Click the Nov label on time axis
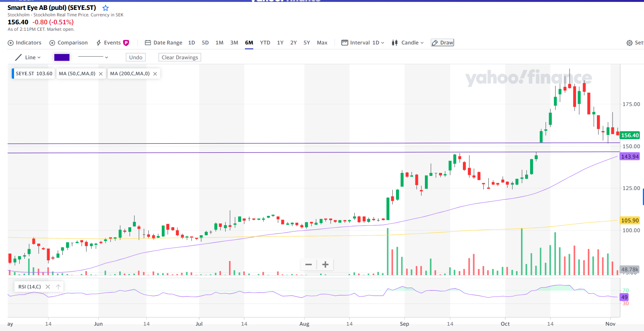Image resolution: width=644 pixels, height=331 pixels. (x=610, y=324)
